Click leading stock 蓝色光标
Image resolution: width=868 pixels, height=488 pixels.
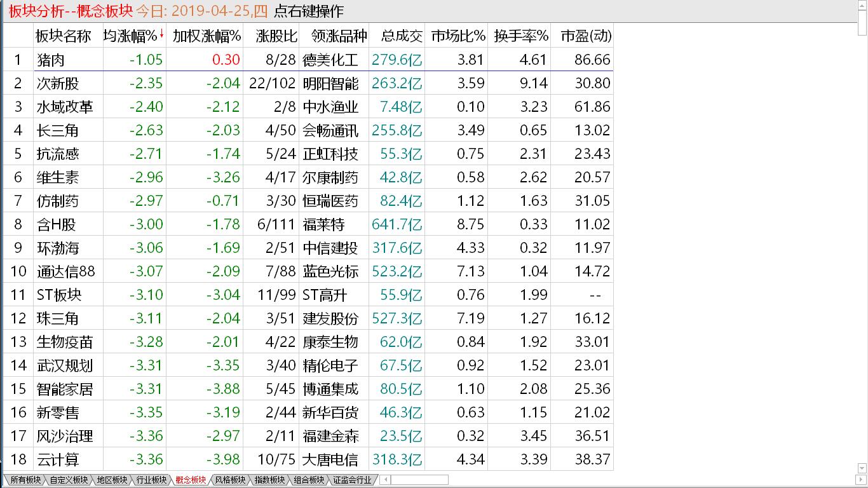[330, 271]
